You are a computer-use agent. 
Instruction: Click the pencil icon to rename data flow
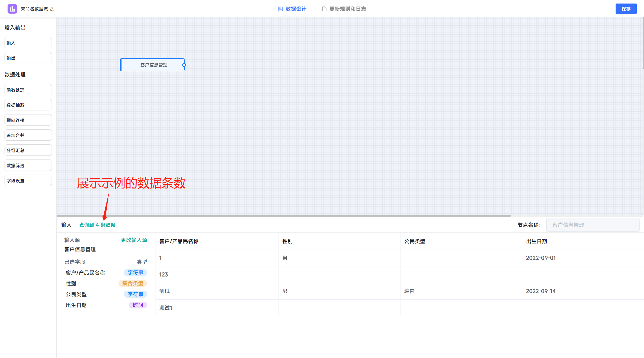52,9
